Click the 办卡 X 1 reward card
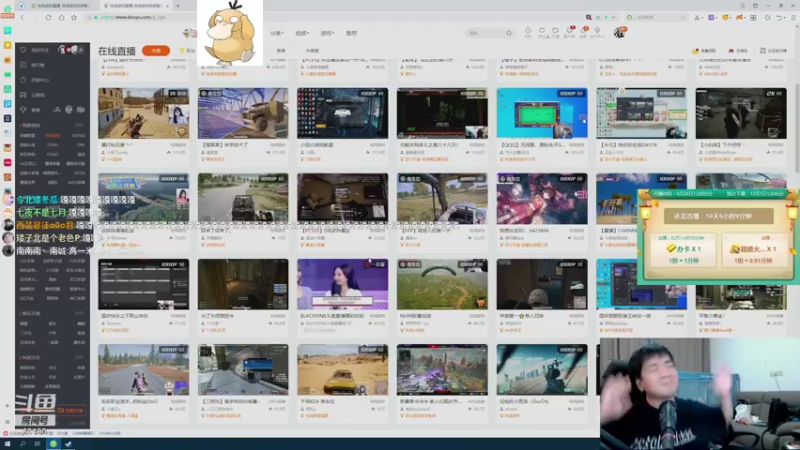Image resolution: width=800 pixels, height=450 pixels. pyautogui.click(x=684, y=250)
